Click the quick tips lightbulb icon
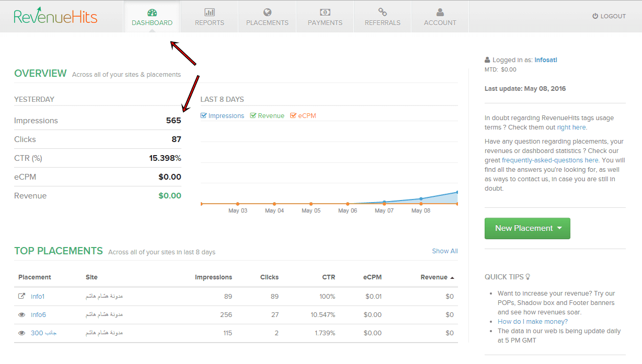 [528, 277]
